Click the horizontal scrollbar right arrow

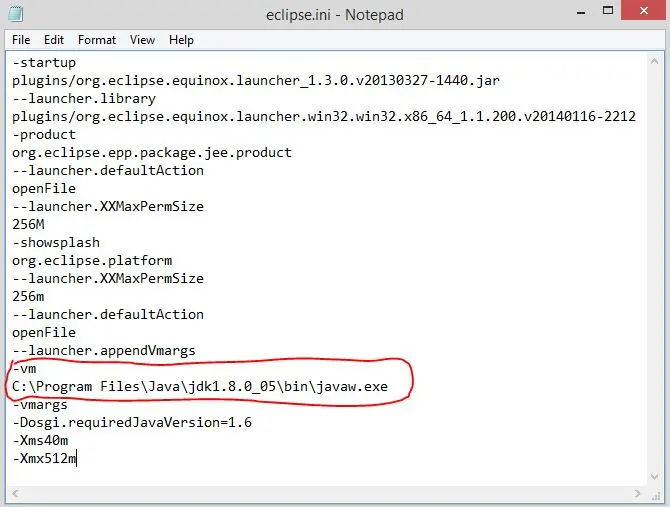(x=638, y=494)
